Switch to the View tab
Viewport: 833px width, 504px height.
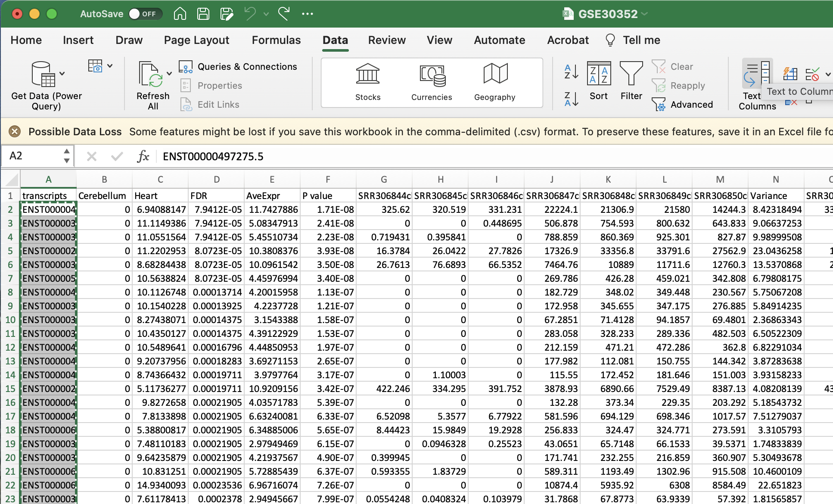(439, 40)
